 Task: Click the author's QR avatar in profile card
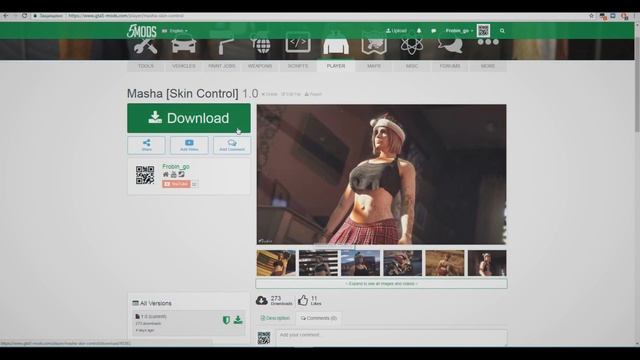click(145, 175)
